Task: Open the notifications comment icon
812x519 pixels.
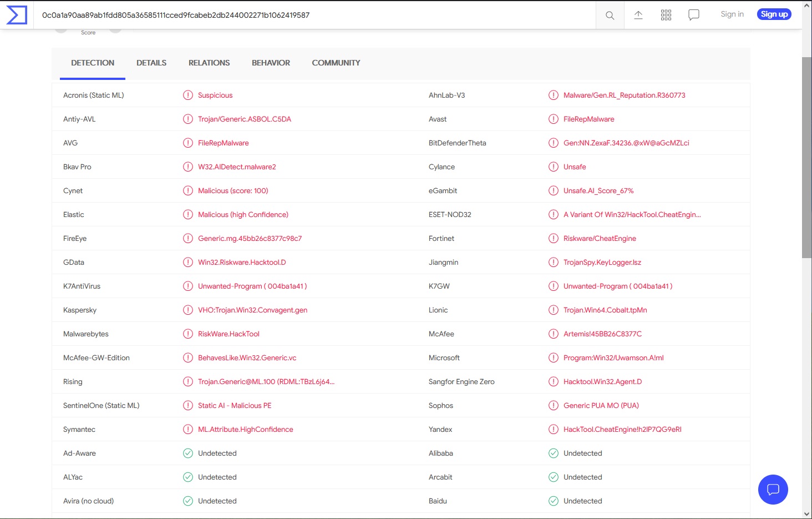Action: tap(693, 15)
